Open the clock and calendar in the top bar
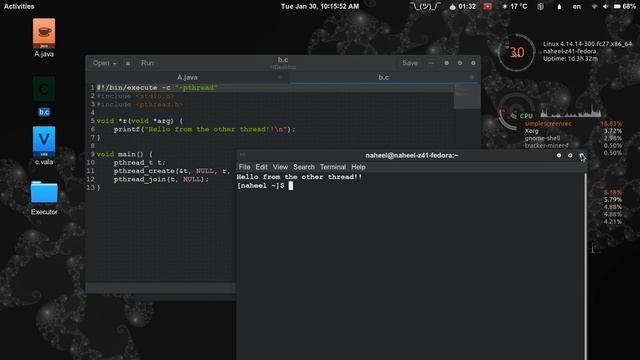640x360 pixels. tap(320, 6)
